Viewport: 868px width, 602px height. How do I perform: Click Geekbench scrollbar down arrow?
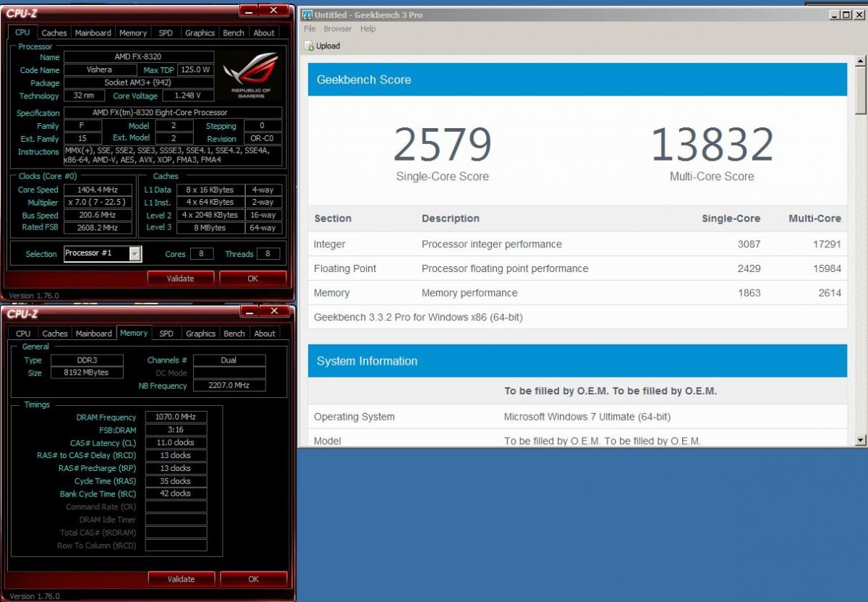[x=861, y=440]
